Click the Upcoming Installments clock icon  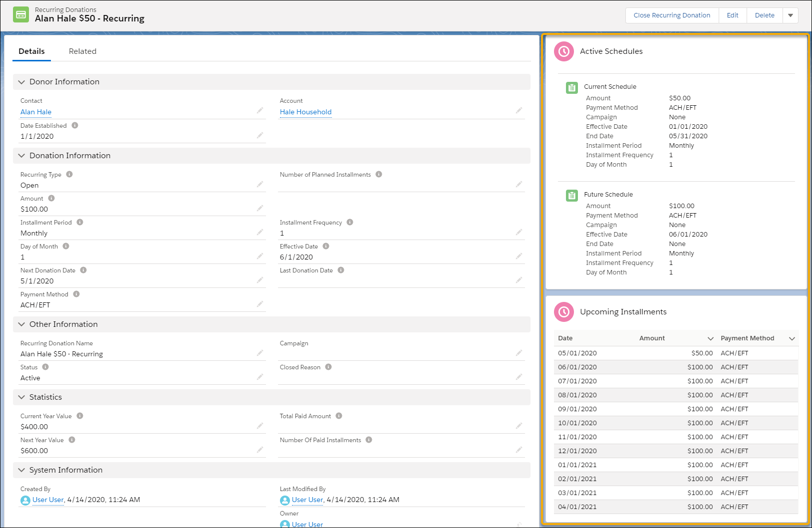tap(564, 312)
